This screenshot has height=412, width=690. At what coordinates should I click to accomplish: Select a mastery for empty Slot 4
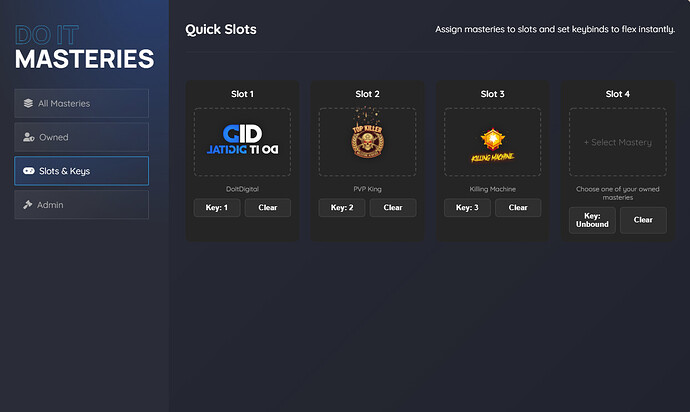(x=617, y=142)
